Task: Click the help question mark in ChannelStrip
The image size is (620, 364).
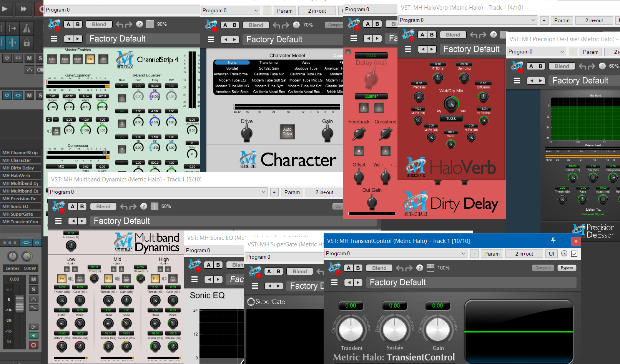Action: 140,24
